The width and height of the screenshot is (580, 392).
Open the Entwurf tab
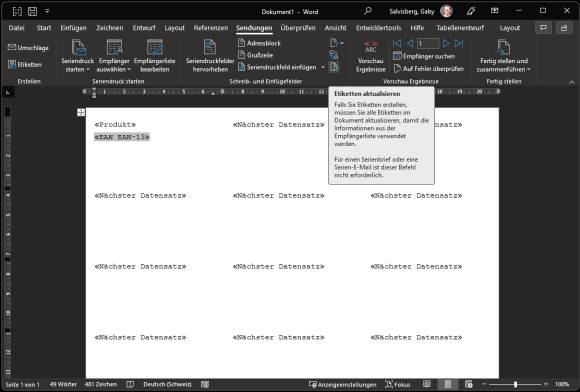pyautogui.click(x=144, y=28)
